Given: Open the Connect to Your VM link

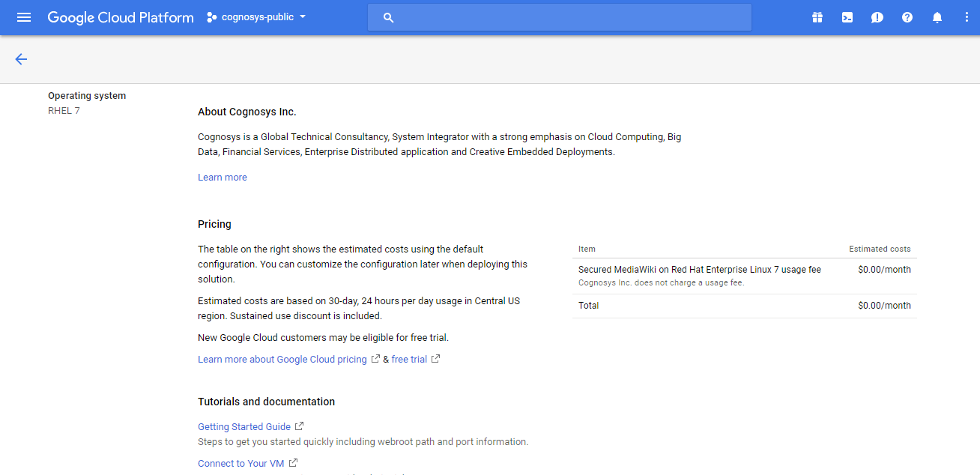Looking at the screenshot, I should [x=241, y=464].
